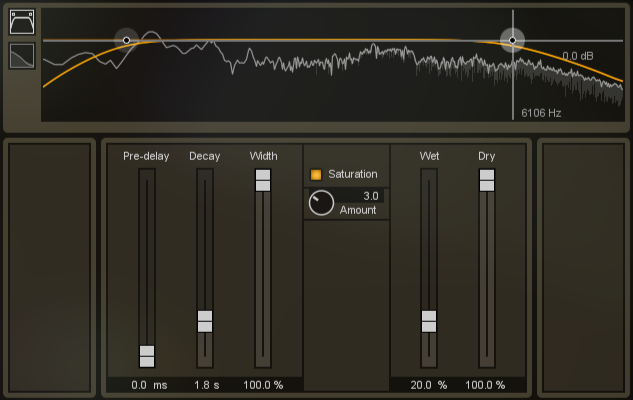Select the decay curve view icon
This screenshot has height=400, width=633.
pos(22,55)
